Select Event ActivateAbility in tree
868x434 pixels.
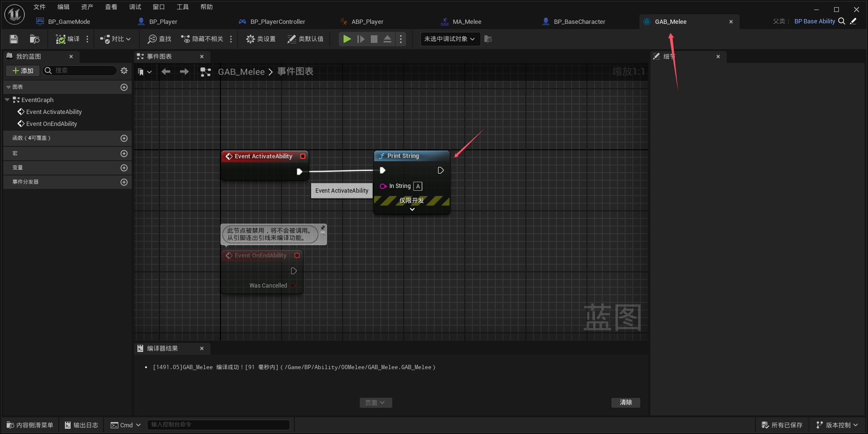pos(54,112)
